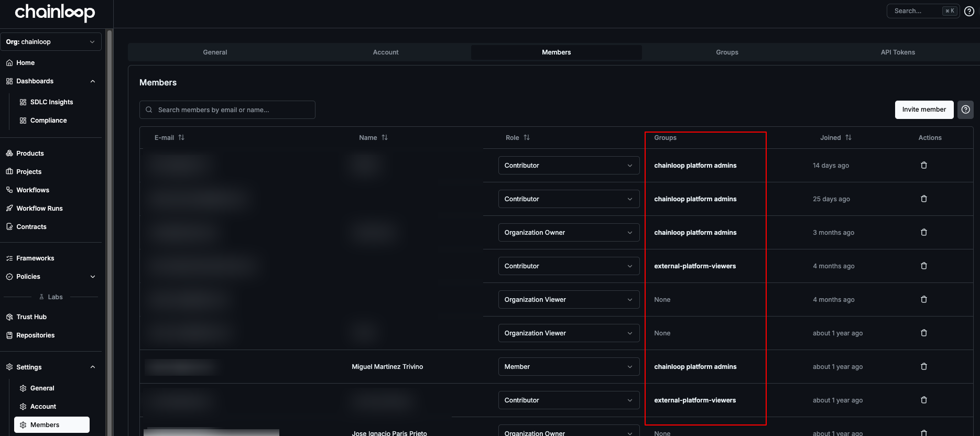Viewport: 980px width, 436px height.
Task: Delete the external-platform-viewers contributor from 1 year ago
Action: (x=923, y=400)
